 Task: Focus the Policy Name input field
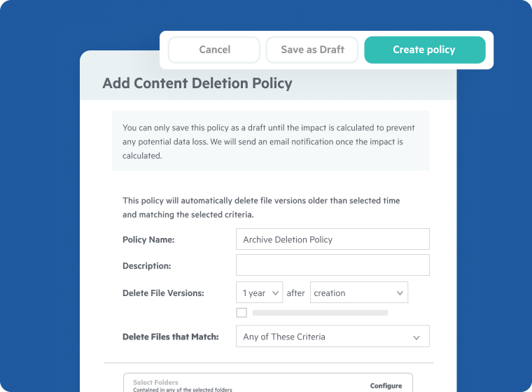[x=332, y=239]
